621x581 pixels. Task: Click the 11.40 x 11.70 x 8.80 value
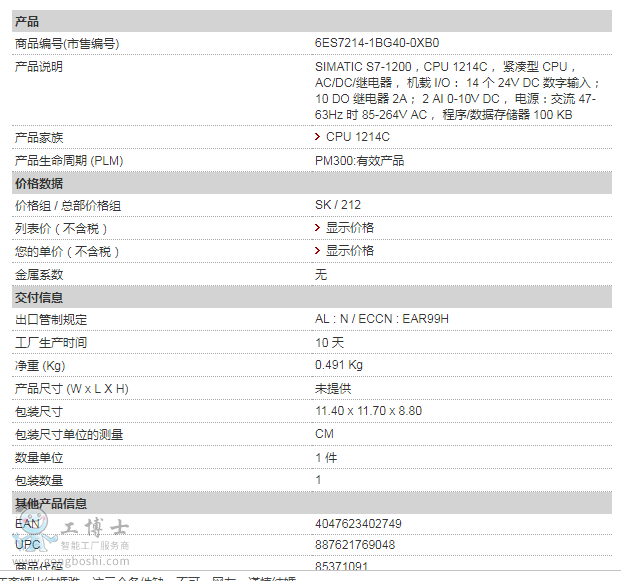coord(368,411)
